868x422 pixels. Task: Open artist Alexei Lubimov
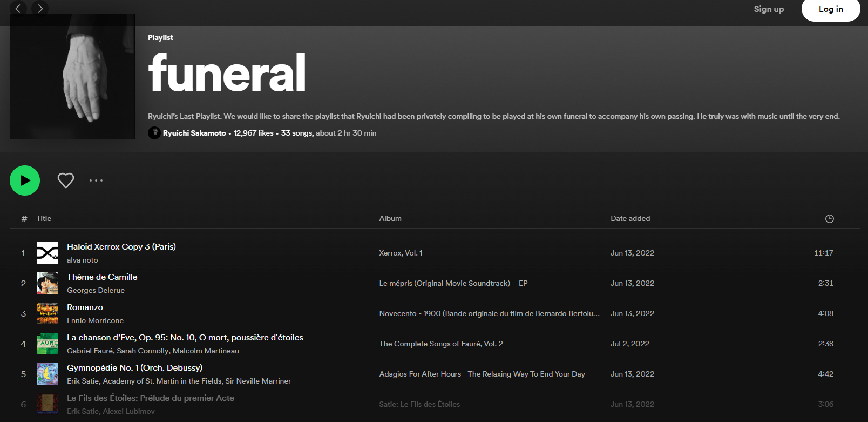coord(128,411)
